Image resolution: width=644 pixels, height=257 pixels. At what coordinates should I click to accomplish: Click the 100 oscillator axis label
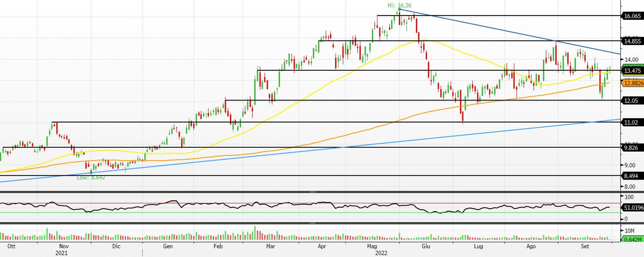(x=629, y=197)
